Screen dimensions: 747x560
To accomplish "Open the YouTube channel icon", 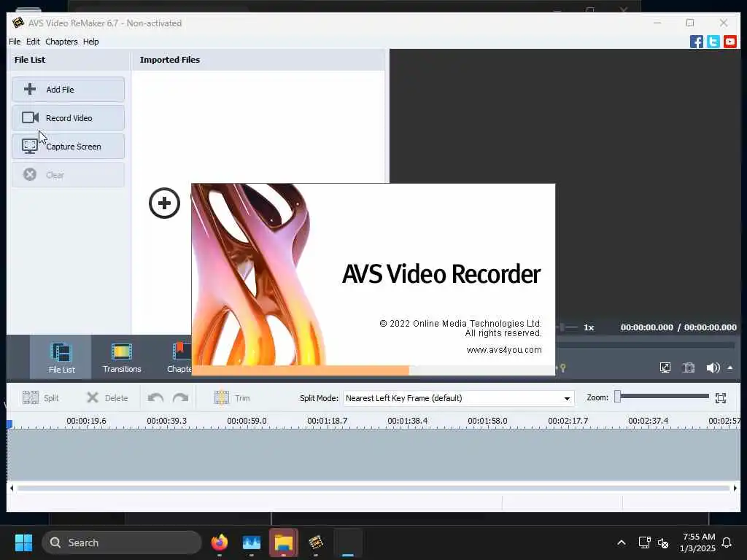I will pos(729,42).
